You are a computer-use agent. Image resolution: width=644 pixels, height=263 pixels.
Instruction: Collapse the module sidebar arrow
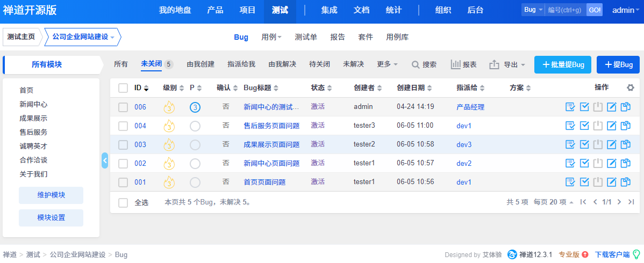tap(105, 160)
